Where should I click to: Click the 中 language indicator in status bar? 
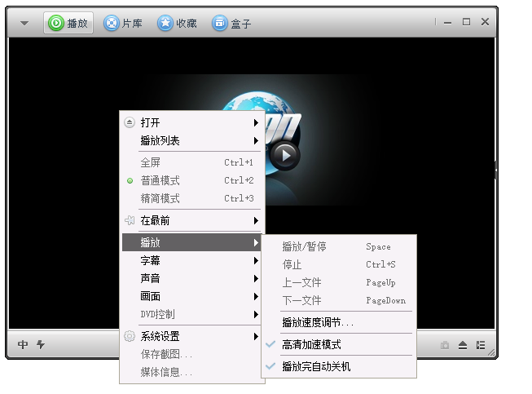point(23,345)
